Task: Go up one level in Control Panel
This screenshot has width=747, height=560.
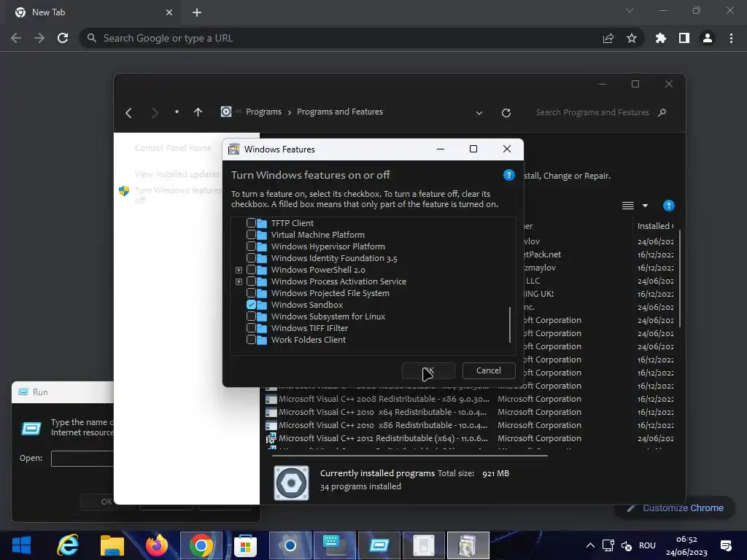Action: 198,112
